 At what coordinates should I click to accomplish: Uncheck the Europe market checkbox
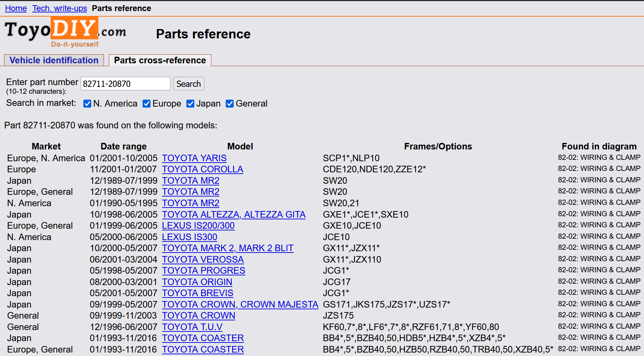tap(147, 104)
